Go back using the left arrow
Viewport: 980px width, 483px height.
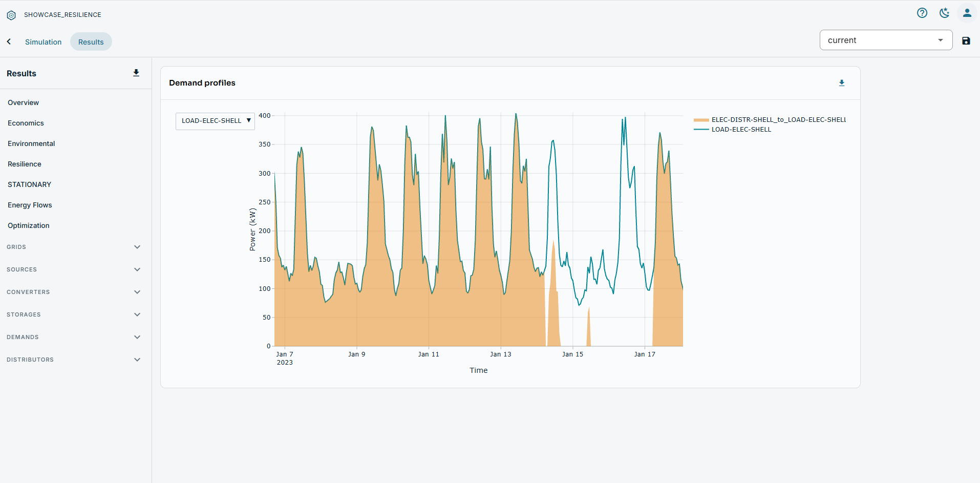click(x=9, y=42)
